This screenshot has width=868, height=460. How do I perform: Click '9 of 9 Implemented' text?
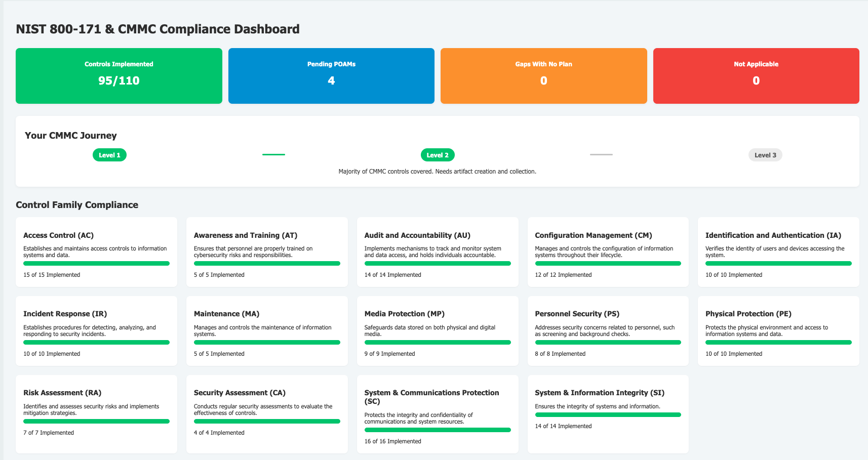point(389,354)
